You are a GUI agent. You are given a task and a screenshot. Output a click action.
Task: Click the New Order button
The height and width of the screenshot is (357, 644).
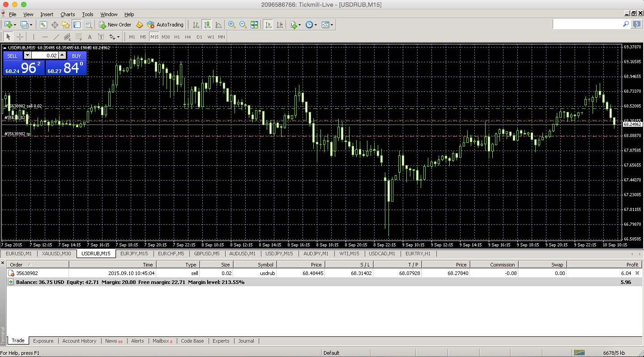click(x=115, y=25)
